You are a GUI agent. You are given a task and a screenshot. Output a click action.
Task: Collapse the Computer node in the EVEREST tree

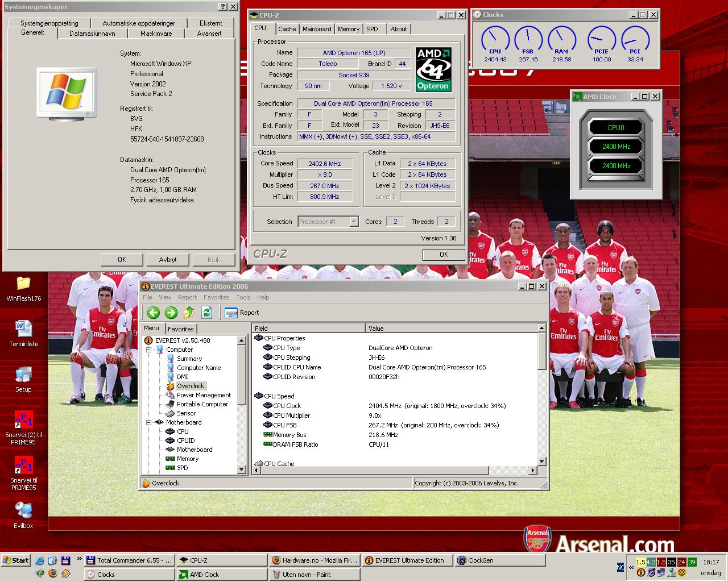(x=148, y=350)
